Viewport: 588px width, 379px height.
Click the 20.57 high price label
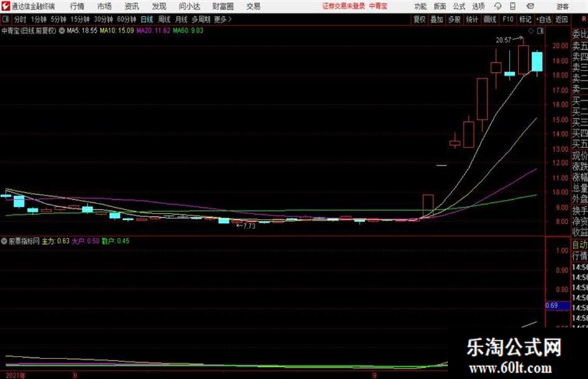coord(503,40)
